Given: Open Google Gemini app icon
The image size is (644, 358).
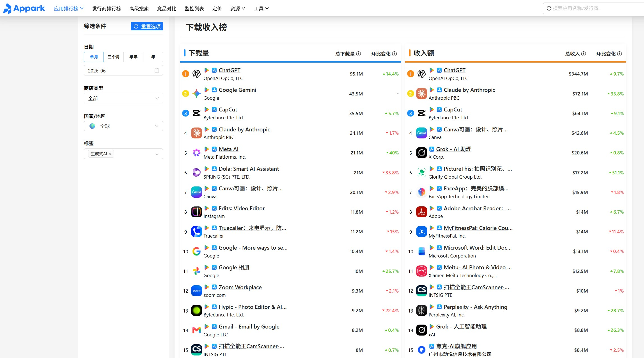Looking at the screenshot, I should [x=196, y=94].
